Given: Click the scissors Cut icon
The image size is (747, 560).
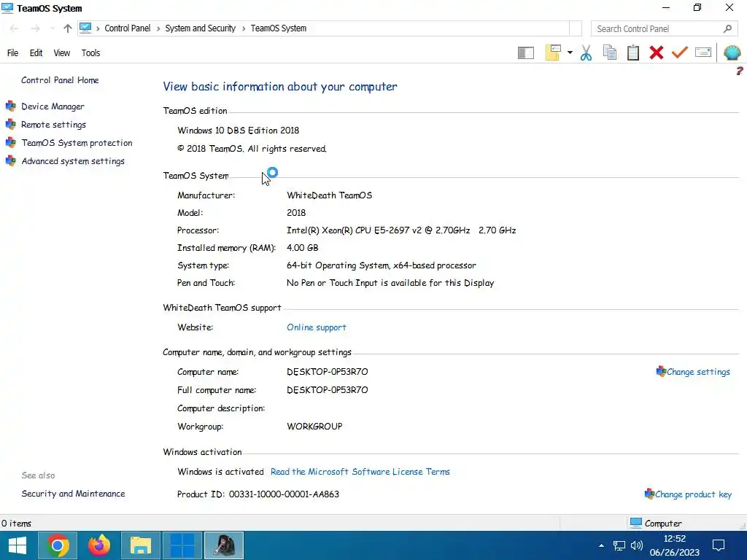Looking at the screenshot, I should [586, 52].
